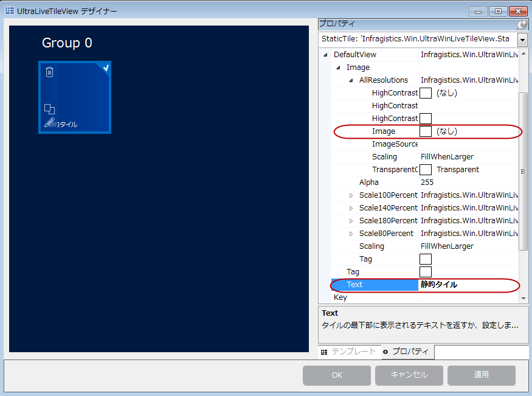Click the Transparent color swatch
532x396 pixels.
(424, 169)
